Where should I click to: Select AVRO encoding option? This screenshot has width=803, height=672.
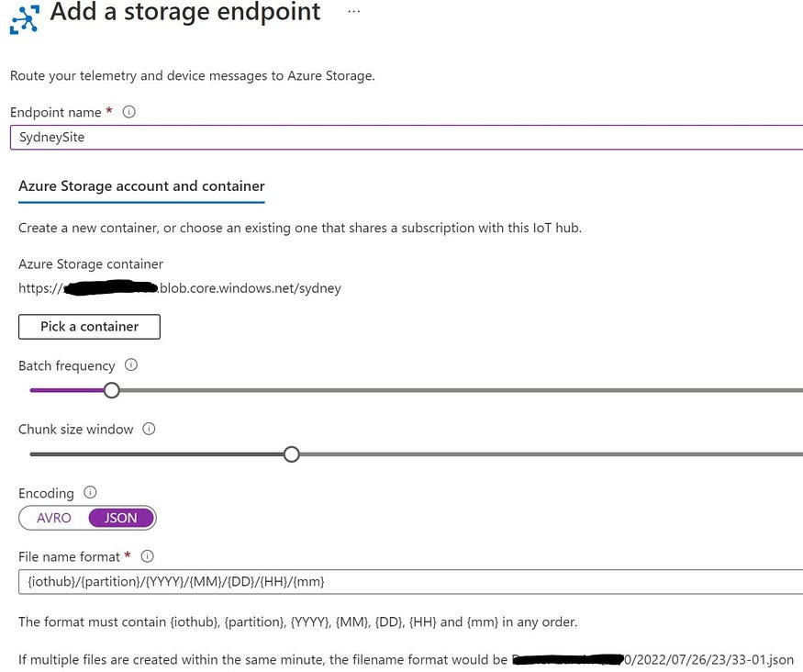pos(54,518)
